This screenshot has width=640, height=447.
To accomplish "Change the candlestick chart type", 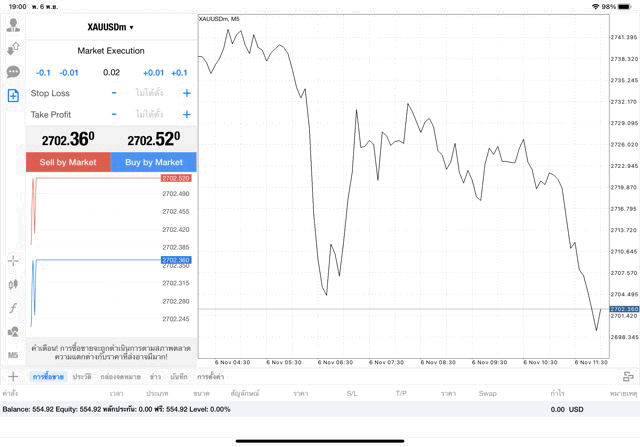I will 13,284.
